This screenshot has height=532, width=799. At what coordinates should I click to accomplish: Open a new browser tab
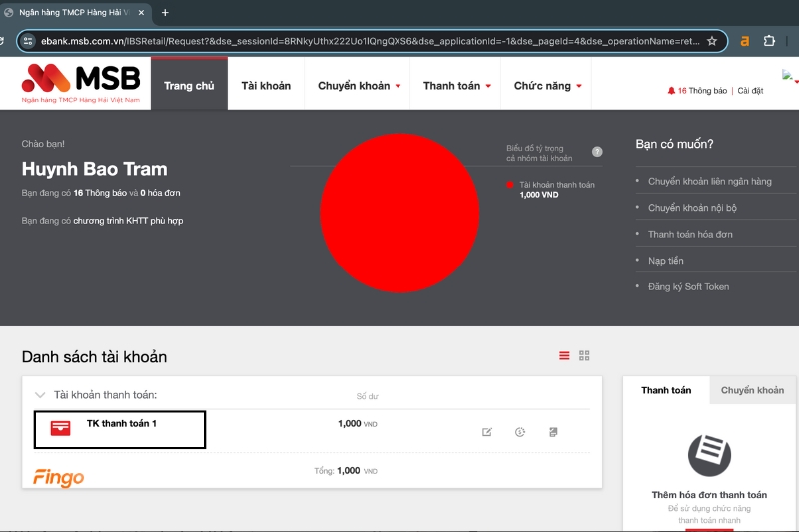(x=165, y=13)
